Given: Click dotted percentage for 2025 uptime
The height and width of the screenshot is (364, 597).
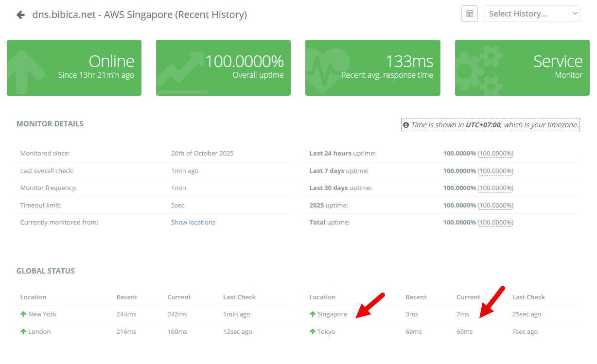Looking at the screenshot, I should coord(495,206).
